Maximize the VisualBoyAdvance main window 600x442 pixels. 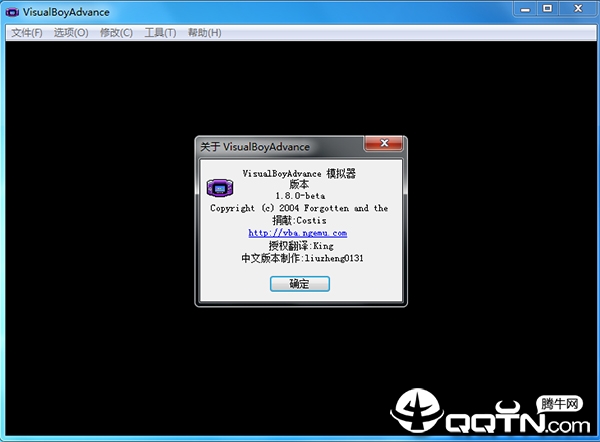pyautogui.click(x=547, y=9)
